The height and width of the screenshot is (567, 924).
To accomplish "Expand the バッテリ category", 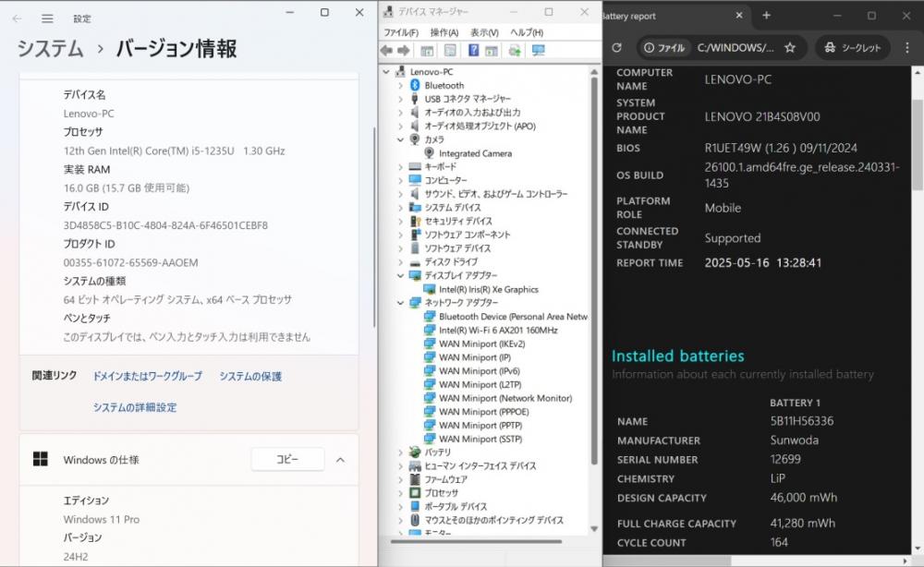I will click(401, 452).
